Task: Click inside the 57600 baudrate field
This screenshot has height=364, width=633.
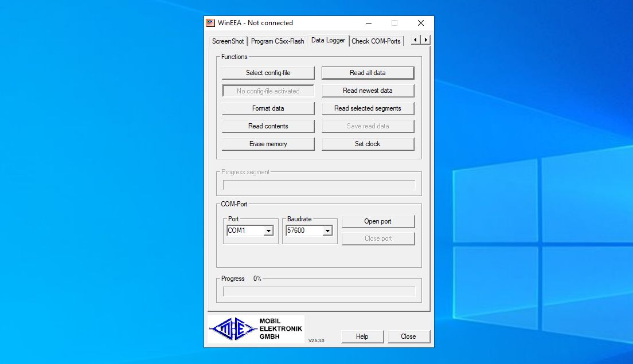Action: tap(303, 230)
